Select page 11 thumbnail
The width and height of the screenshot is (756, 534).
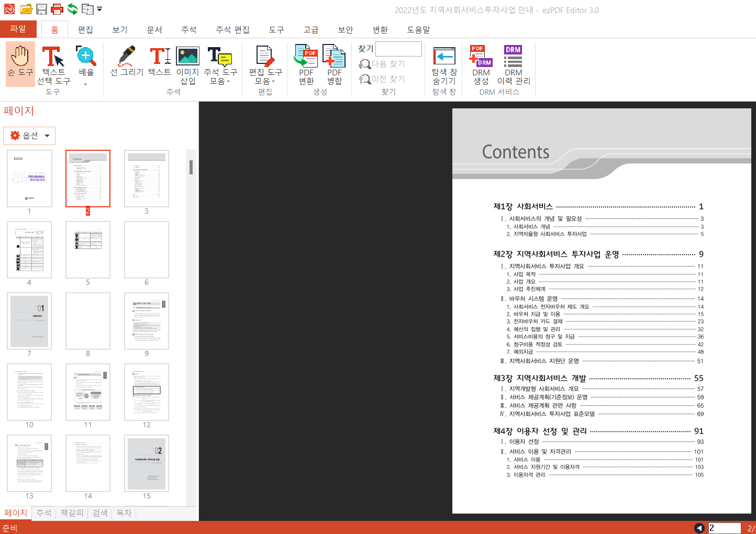[x=88, y=392]
